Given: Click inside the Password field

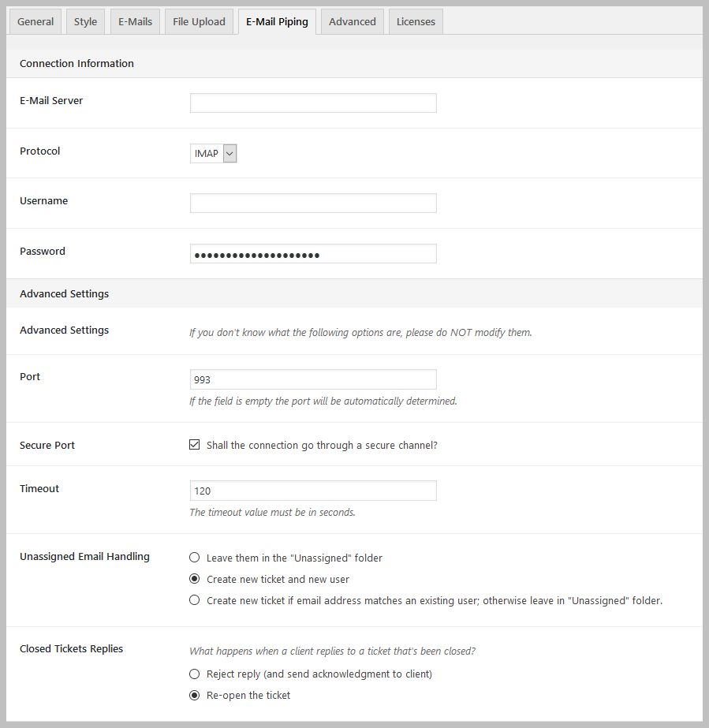Looking at the screenshot, I should (x=312, y=253).
